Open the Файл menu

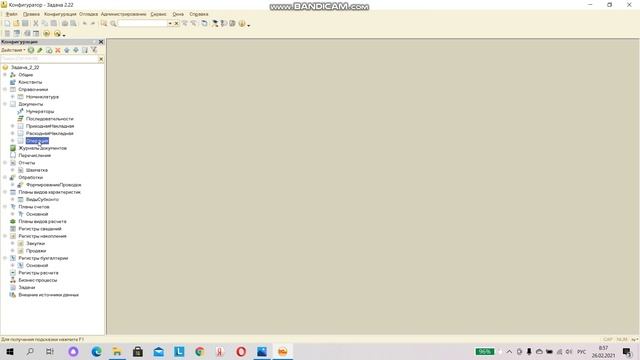point(12,14)
